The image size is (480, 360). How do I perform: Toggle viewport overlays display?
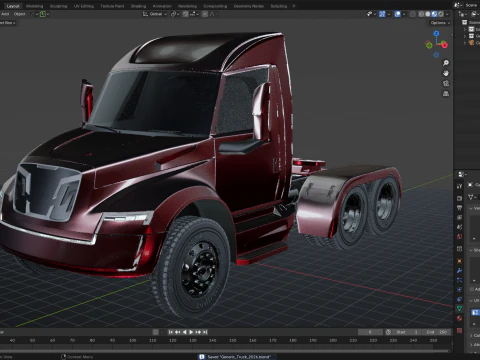[397, 14]
